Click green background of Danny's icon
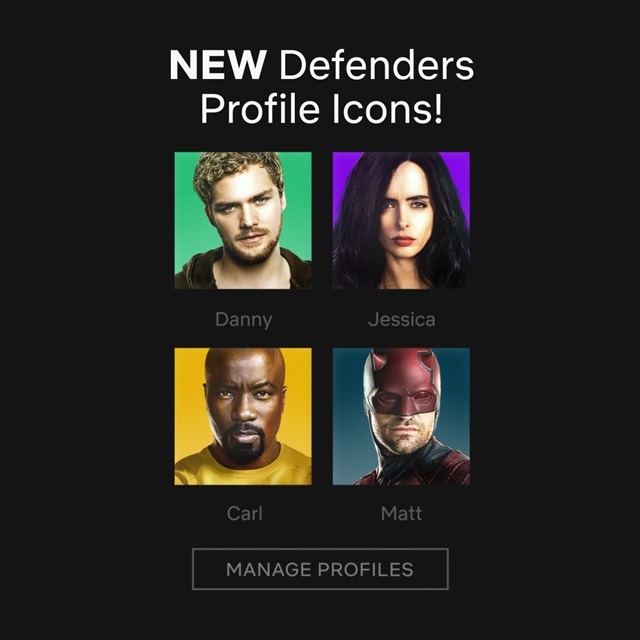 click(186, 204)
